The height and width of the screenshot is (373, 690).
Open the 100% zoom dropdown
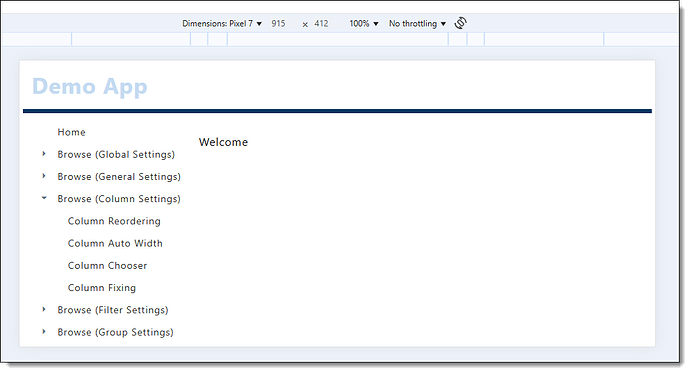click(x=363, y=24)
